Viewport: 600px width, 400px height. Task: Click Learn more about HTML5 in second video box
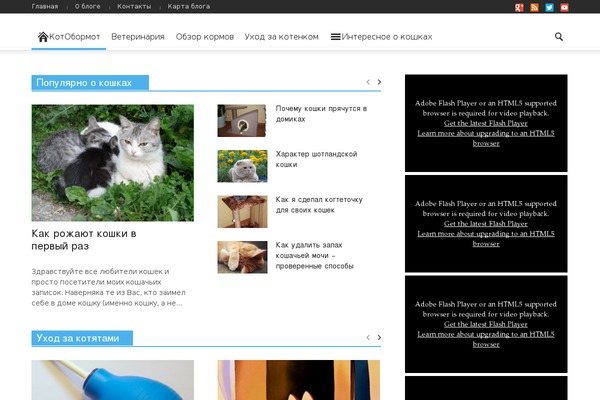(x=486, y=238)
